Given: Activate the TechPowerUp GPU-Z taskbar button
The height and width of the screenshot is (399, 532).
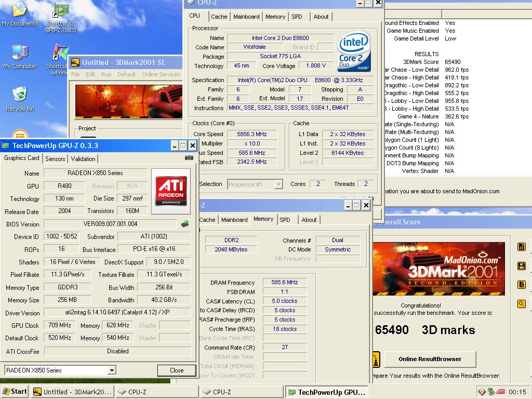Looking at the screenshot, I should (x=326, y=392).
